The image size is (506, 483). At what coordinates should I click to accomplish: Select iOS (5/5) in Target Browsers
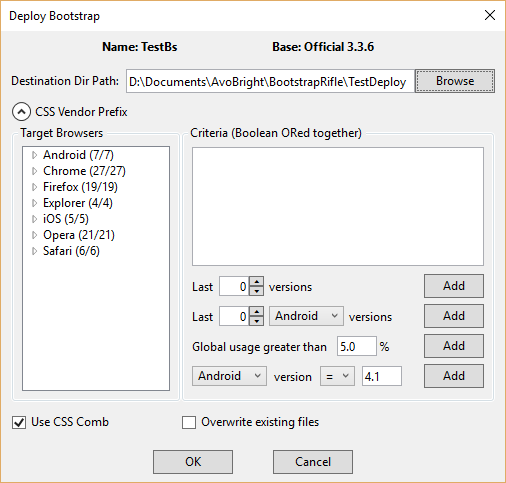coord(66,219)
